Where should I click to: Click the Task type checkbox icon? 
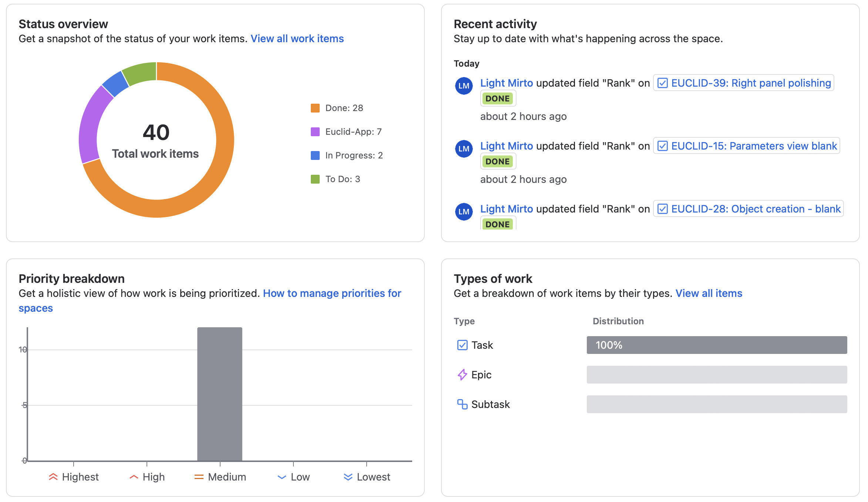(462, 345)
